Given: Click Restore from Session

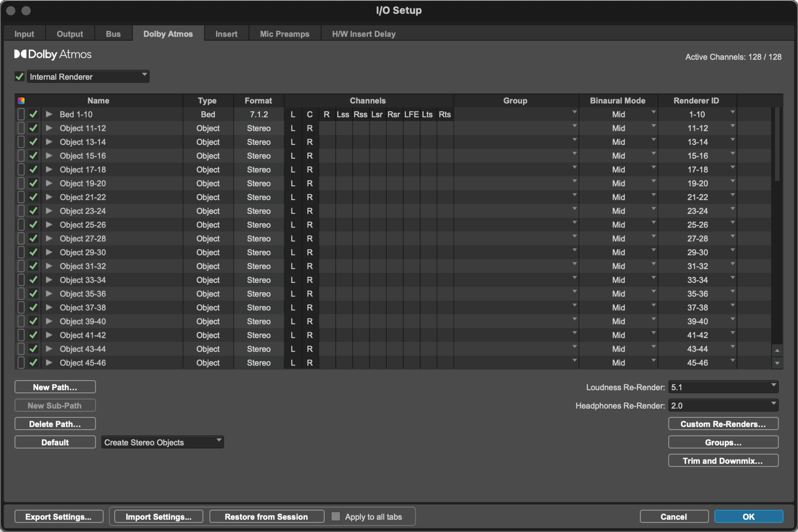Looking at the screenshot, I should 266,516.
